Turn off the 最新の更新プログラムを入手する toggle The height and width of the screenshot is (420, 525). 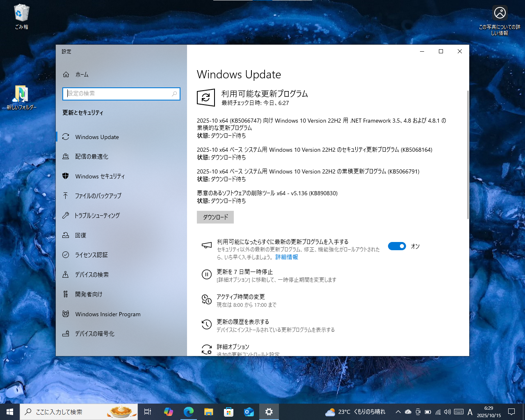(397, 246)
